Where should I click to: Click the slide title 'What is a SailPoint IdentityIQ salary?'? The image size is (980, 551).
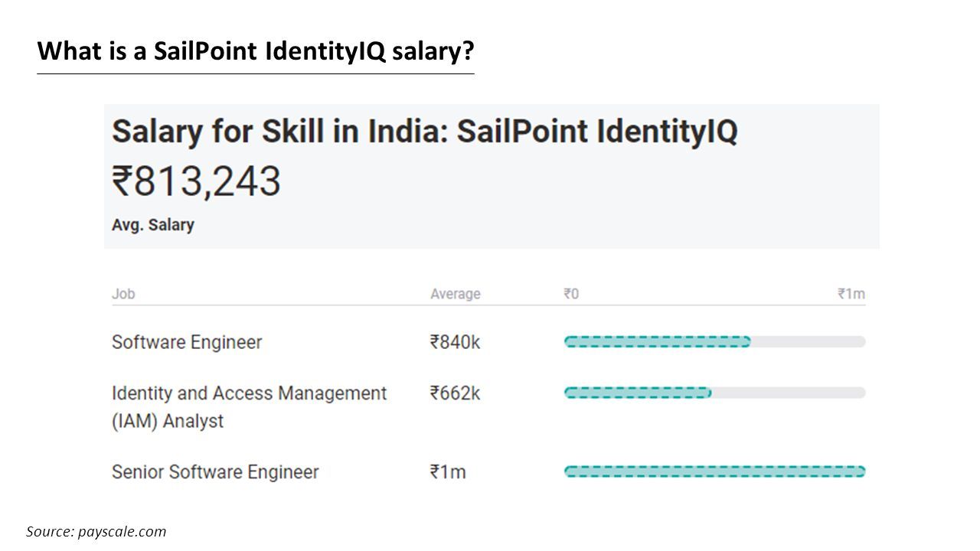click(x=256, y=52)
